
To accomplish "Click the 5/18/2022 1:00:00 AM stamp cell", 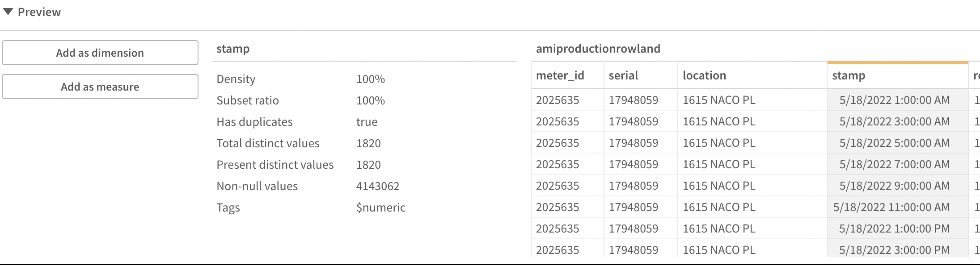I will point(894,100).
